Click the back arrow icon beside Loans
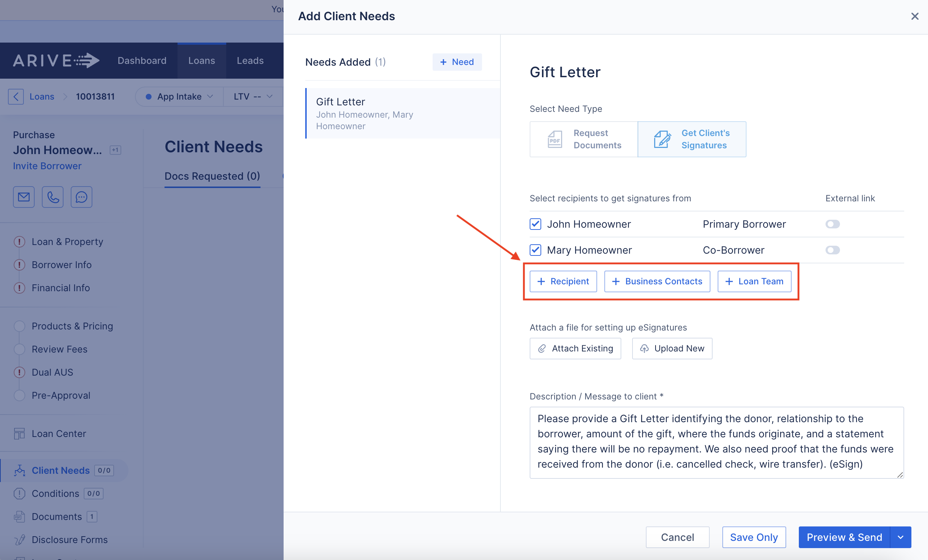 16,96
